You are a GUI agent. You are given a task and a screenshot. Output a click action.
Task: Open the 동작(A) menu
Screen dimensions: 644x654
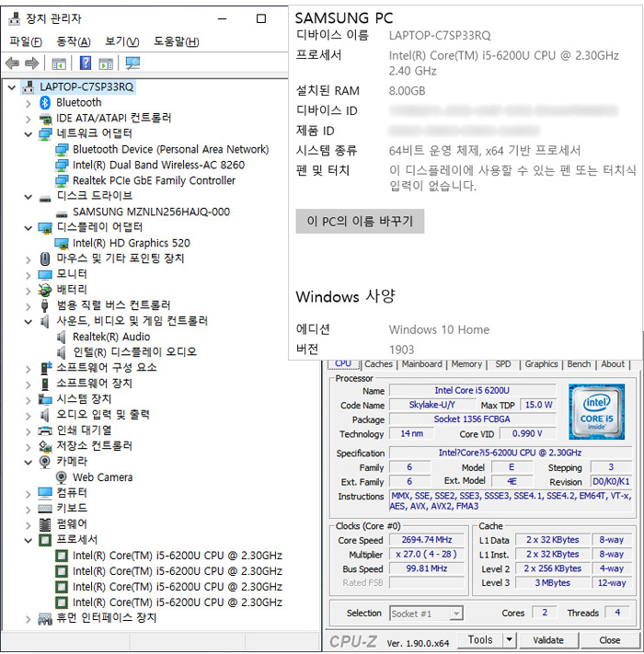click(x=74, y=41)
